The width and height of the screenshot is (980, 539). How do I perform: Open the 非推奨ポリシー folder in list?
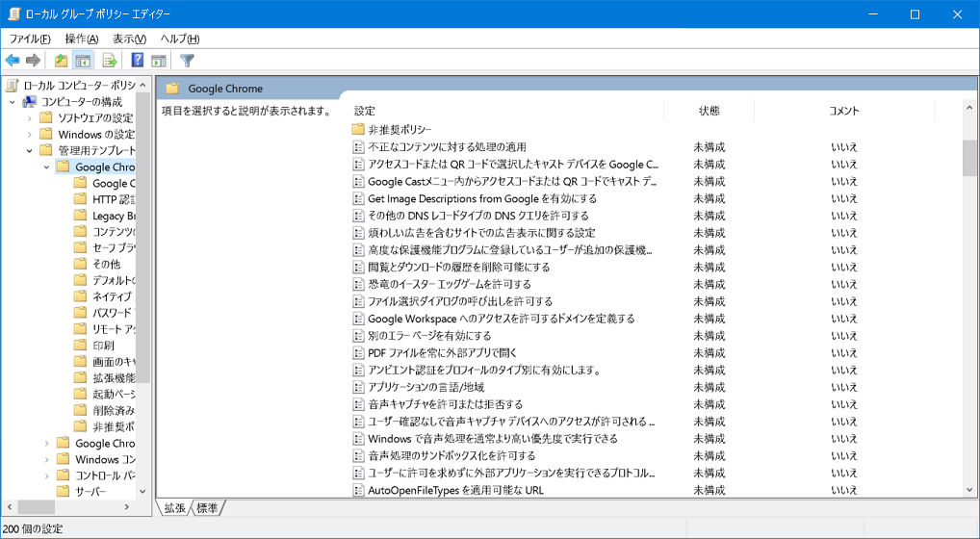392,130
